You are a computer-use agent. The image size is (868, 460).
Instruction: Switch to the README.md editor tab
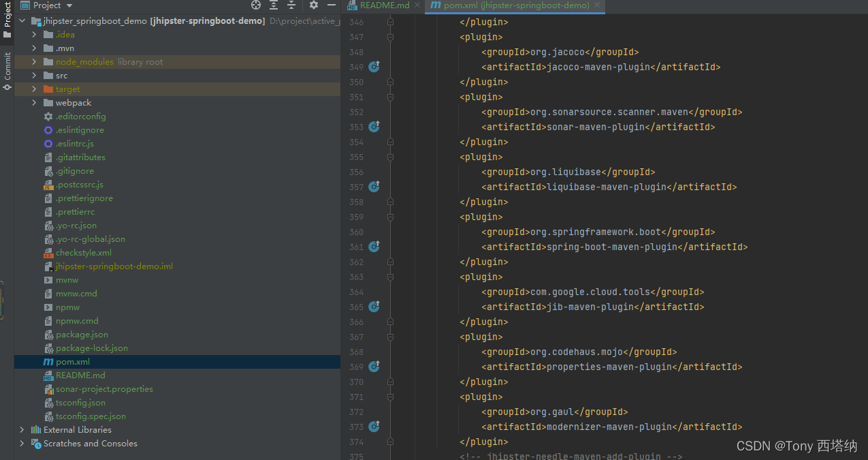(385, 5)
